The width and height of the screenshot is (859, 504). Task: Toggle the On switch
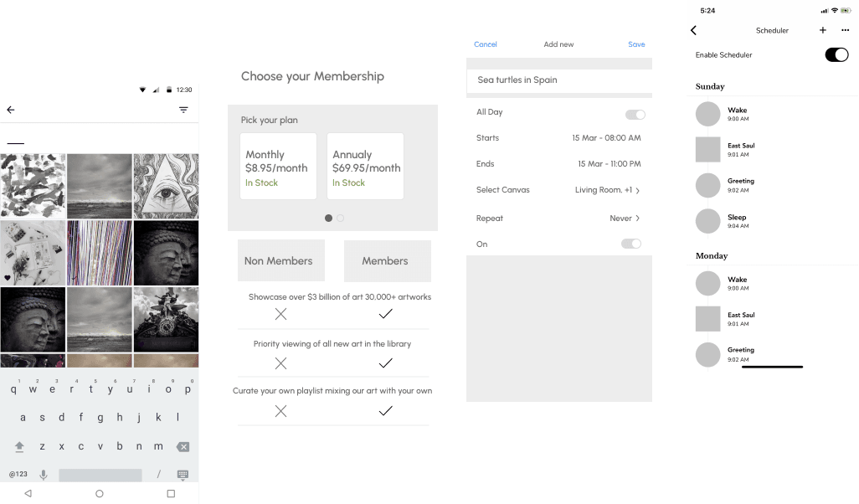(630, 244)
